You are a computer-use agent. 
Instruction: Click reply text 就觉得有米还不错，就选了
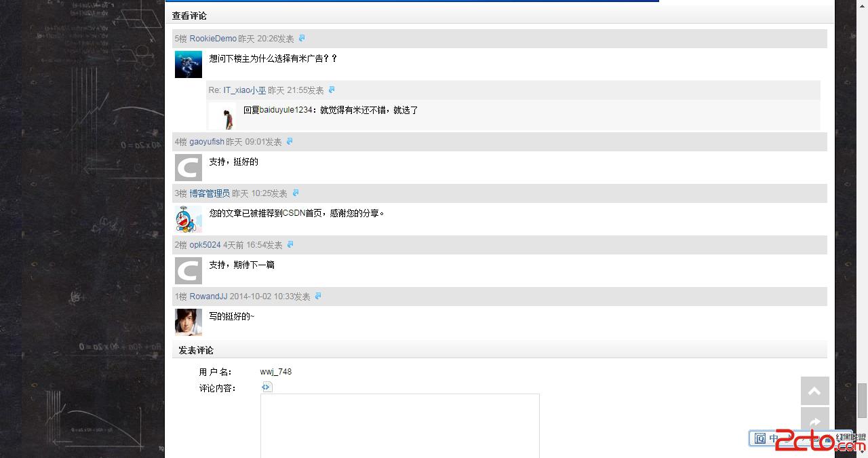[369, 110]
